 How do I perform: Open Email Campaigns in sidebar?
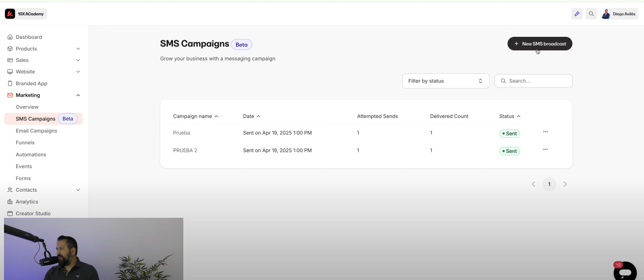point(36,131)
